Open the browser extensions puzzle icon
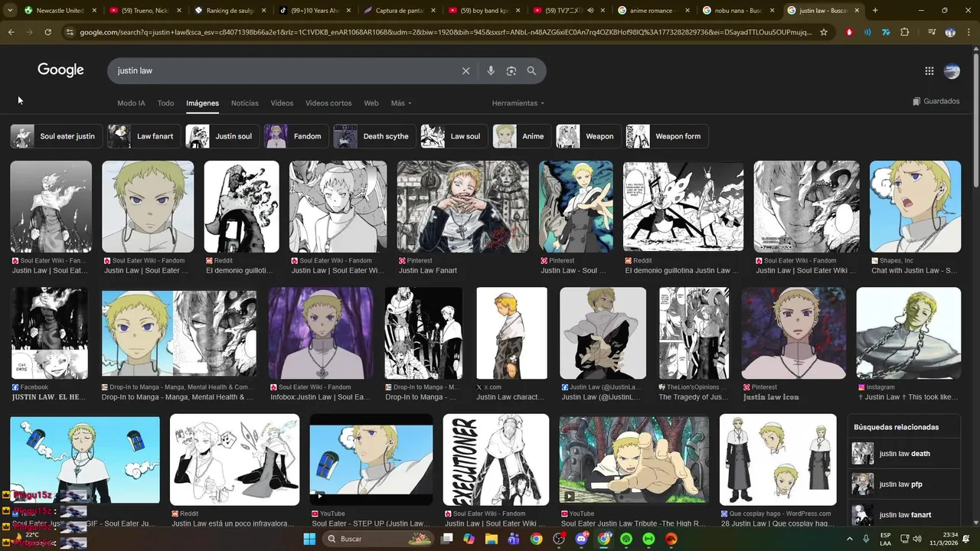Image resolution: width=980 pixels, height=551 pixels. pos(905,32)
